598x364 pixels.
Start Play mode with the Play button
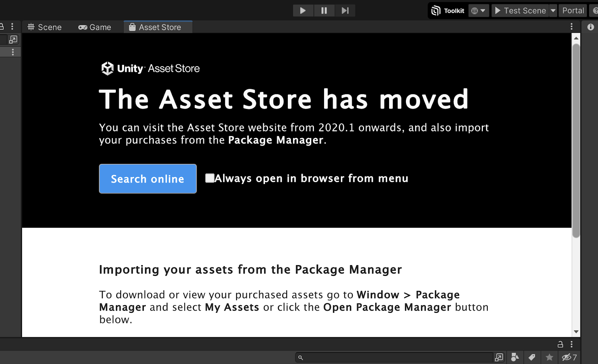pyautogui.click(x=303, y=10)
